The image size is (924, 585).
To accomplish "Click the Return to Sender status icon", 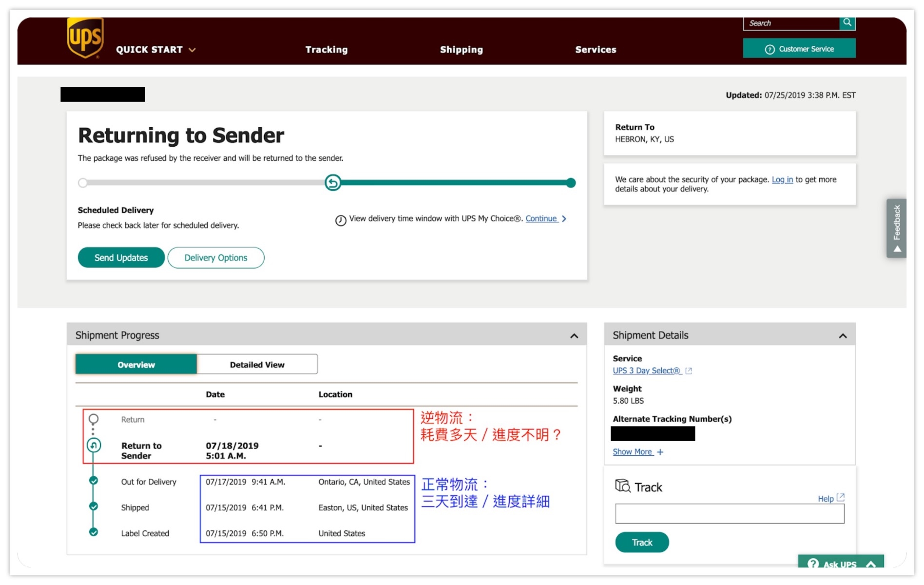I will click(x=94, y=445).
